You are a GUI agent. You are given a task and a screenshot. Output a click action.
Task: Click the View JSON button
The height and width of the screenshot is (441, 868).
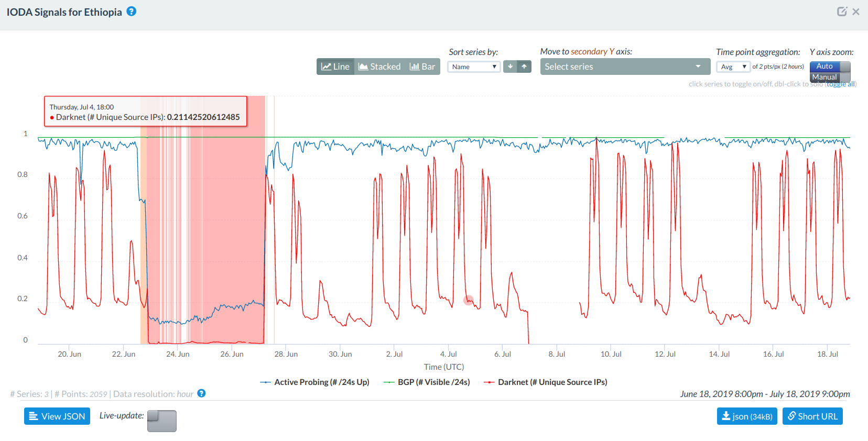click(x=57, y=416)
